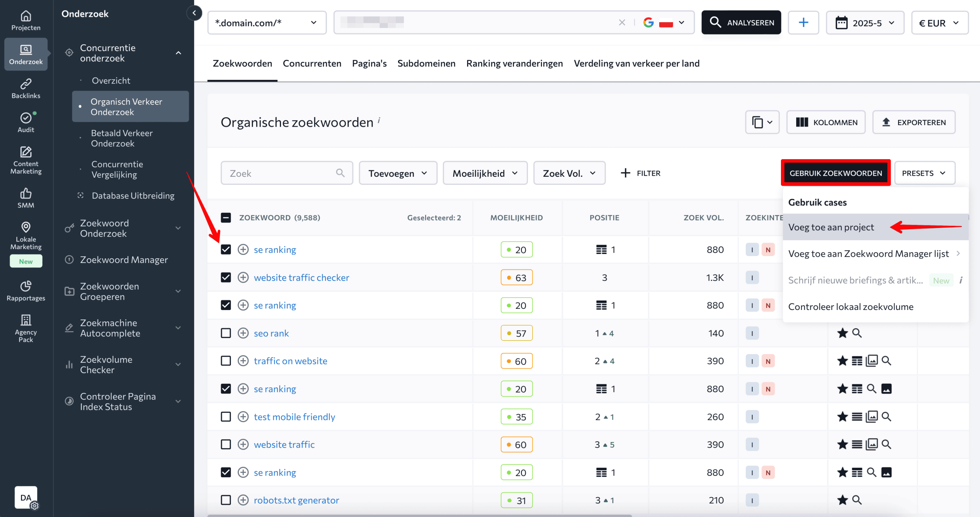The height and width of the screenshot is (517, 980).
Task: Switch to the Pagina's tab
Action: [x=369, y=64]
